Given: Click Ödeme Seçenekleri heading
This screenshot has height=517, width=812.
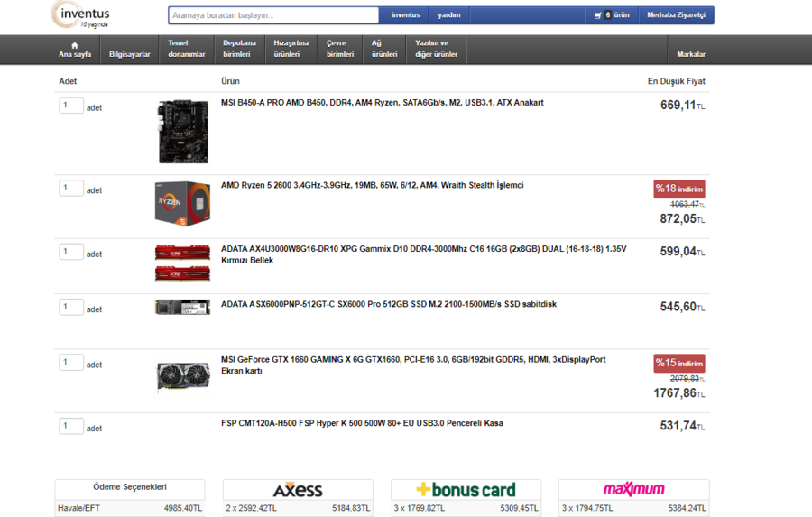Looking at the screenshot, I should 130,487.
